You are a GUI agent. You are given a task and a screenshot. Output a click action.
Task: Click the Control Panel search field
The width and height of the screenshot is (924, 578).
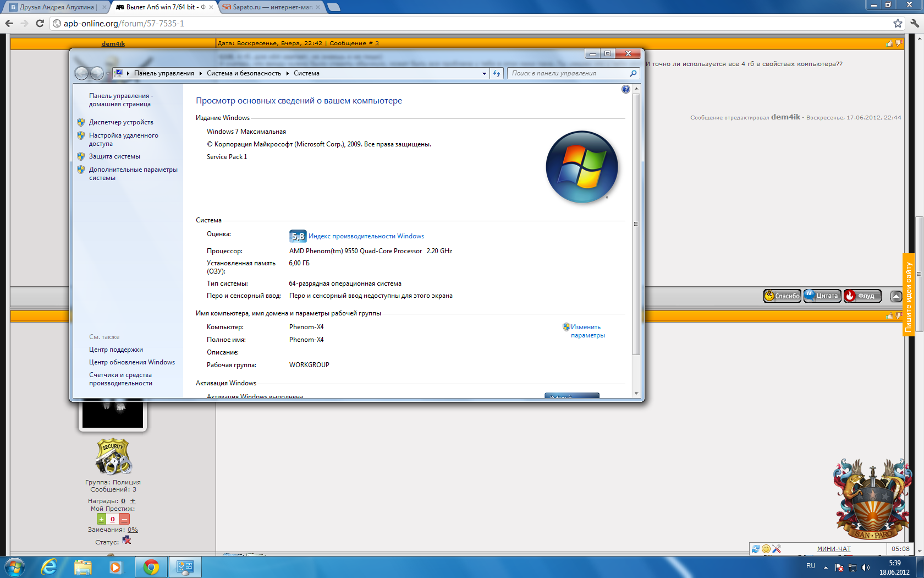[569, 73]
